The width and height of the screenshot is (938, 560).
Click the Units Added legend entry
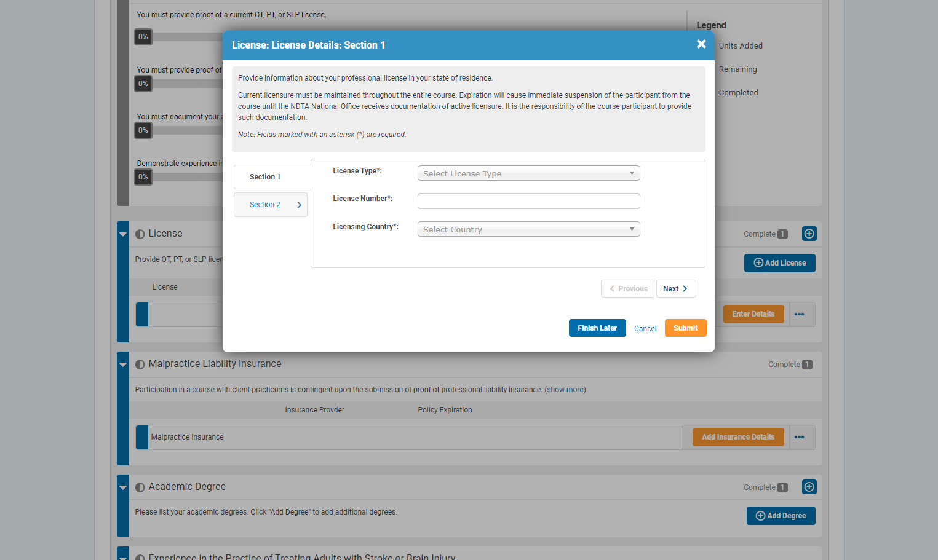[741, 46]
